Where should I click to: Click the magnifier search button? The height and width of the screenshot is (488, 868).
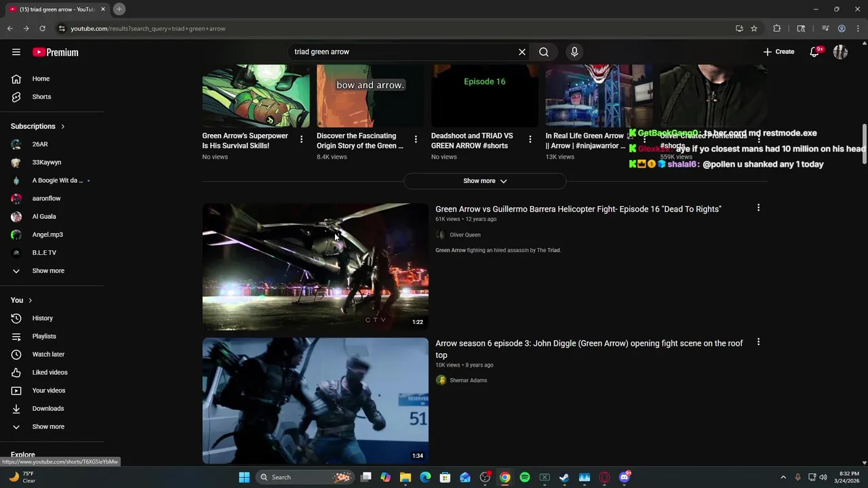pos(544,52)
